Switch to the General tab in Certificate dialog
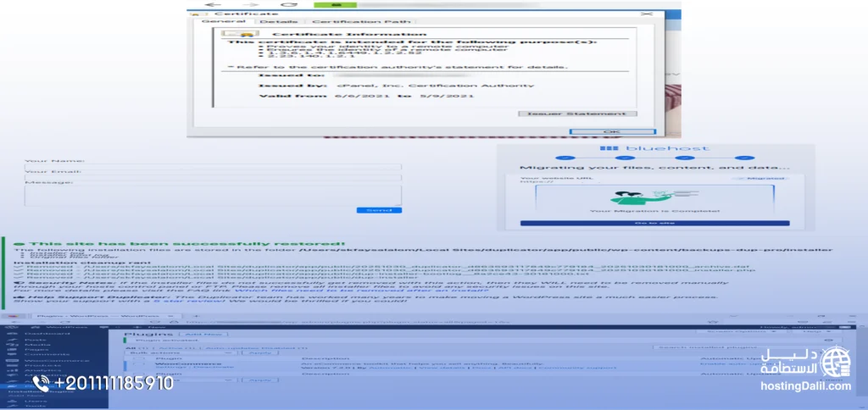 coord(223,21)
